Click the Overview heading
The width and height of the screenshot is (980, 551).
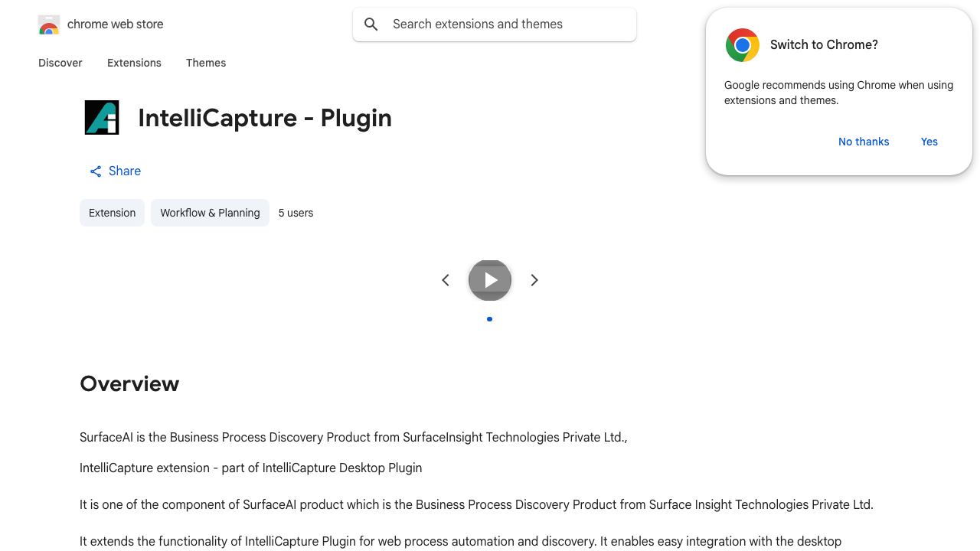(x=129, y=383)
